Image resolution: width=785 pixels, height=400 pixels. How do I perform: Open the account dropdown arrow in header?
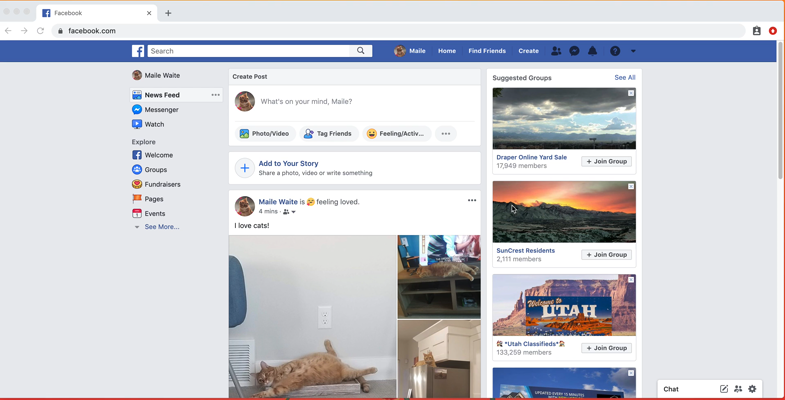(x=633, y=51)
